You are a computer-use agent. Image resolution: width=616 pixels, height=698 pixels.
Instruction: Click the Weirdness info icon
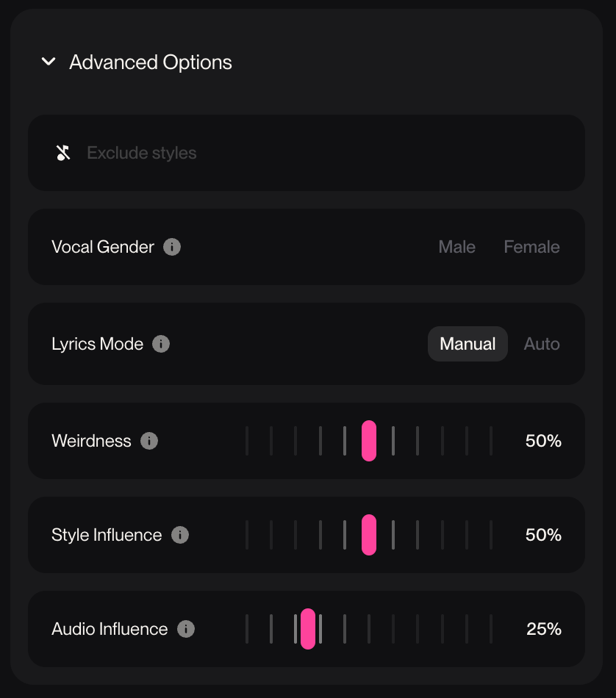pos(149,441)
